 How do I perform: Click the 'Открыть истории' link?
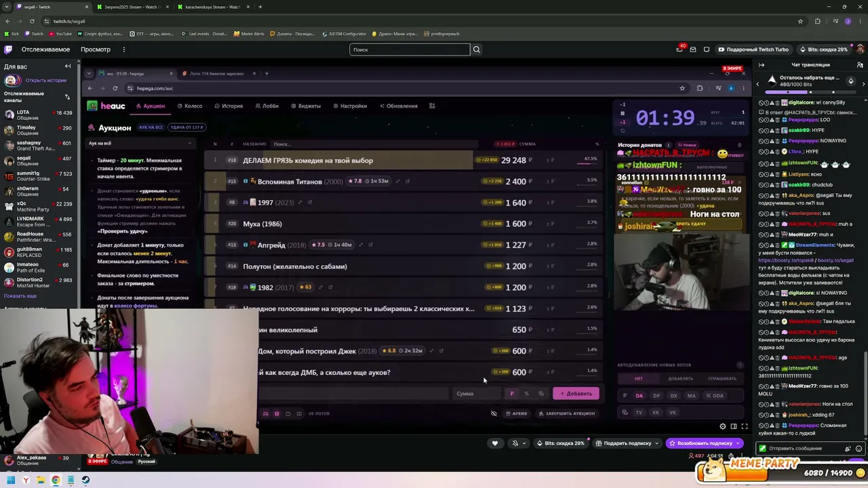[x=46, y=81]
